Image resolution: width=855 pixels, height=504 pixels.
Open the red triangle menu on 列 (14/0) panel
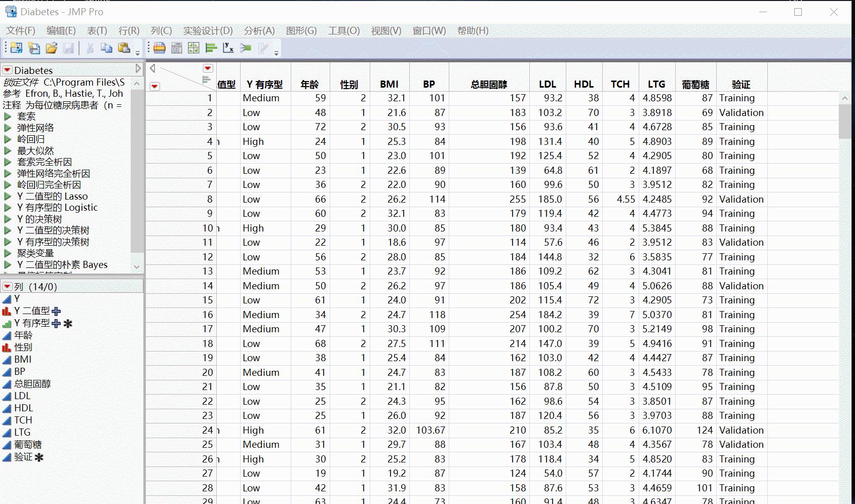(x=7, y=286)
